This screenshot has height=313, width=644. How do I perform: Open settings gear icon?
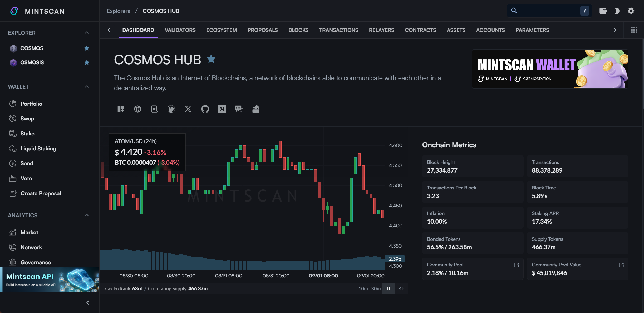[631, 11]
